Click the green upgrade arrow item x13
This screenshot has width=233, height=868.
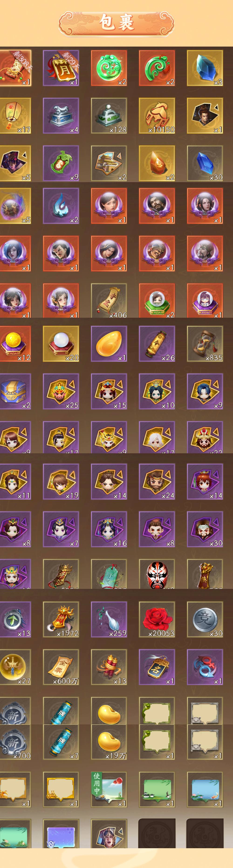[15, 619]
